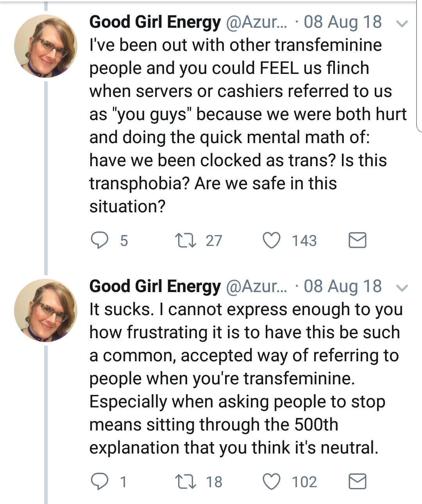Open Good Girl Energy name on first tweet

pos(155,22)
